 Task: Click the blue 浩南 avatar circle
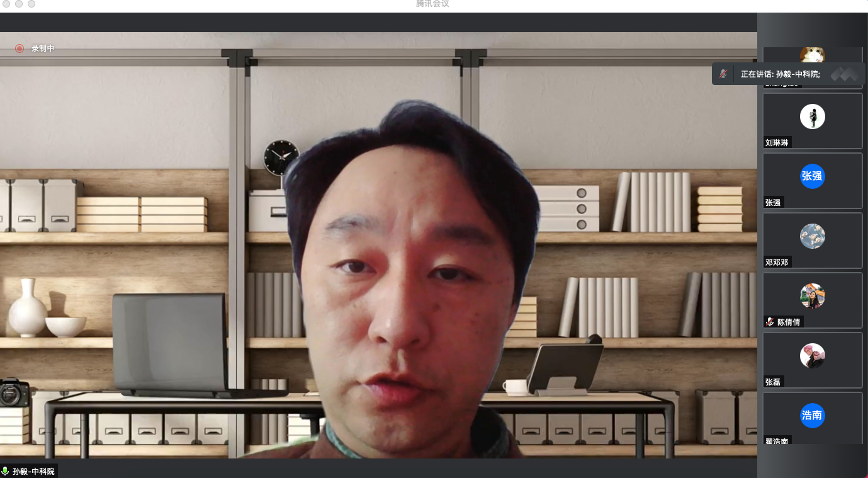[812, 416]
